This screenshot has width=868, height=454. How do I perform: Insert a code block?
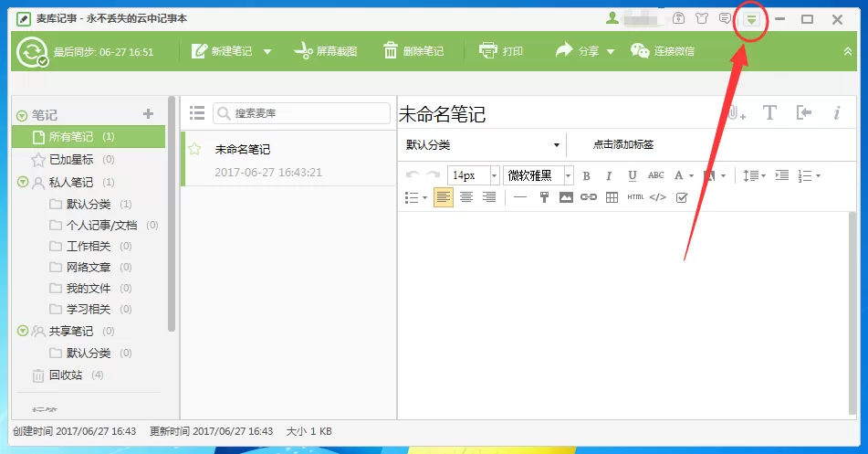[x=658, y=197]
